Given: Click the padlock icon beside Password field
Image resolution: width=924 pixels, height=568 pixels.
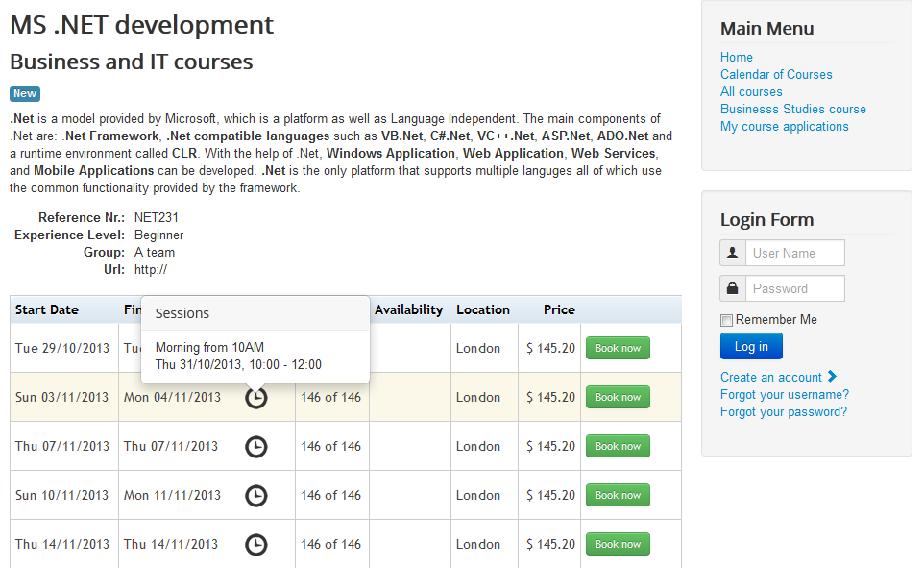Looking at the screenshot, I should [x=733, y=288].
